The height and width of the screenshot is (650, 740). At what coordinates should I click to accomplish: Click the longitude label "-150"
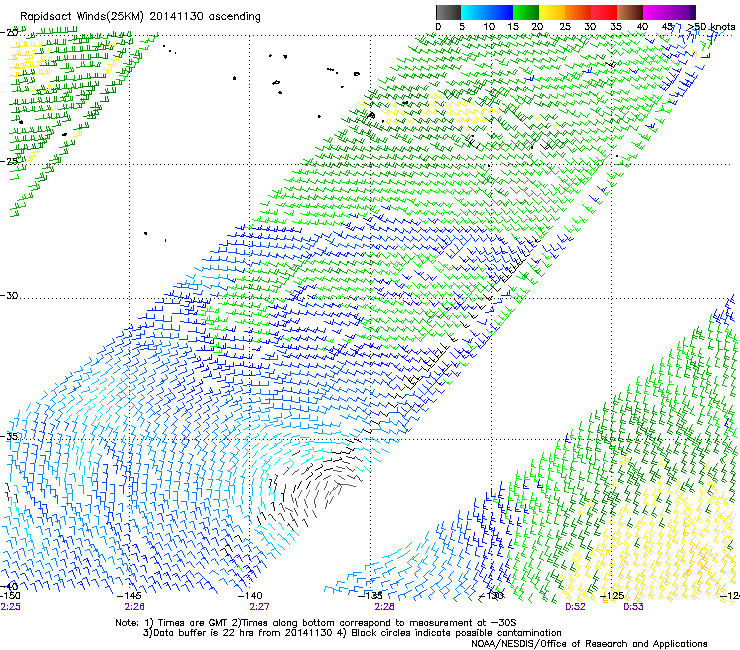click(10, 596)
